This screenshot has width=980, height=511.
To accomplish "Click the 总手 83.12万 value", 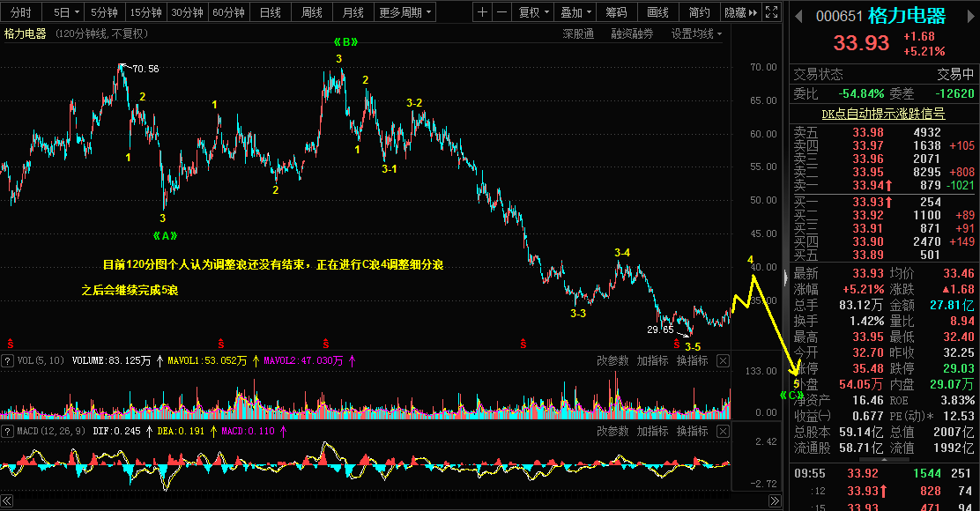I will pos(861,306).
